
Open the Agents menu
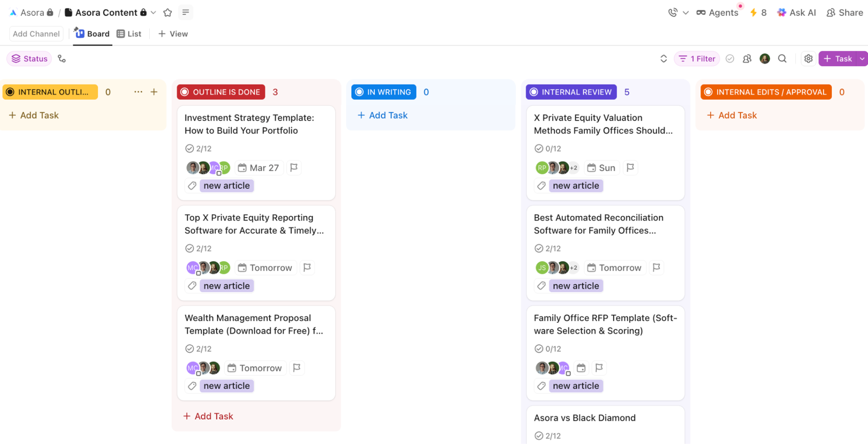(x=717, y=12)
